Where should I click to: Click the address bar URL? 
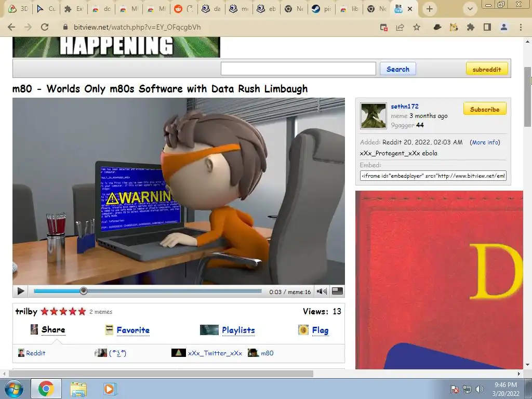coord(137,27)
